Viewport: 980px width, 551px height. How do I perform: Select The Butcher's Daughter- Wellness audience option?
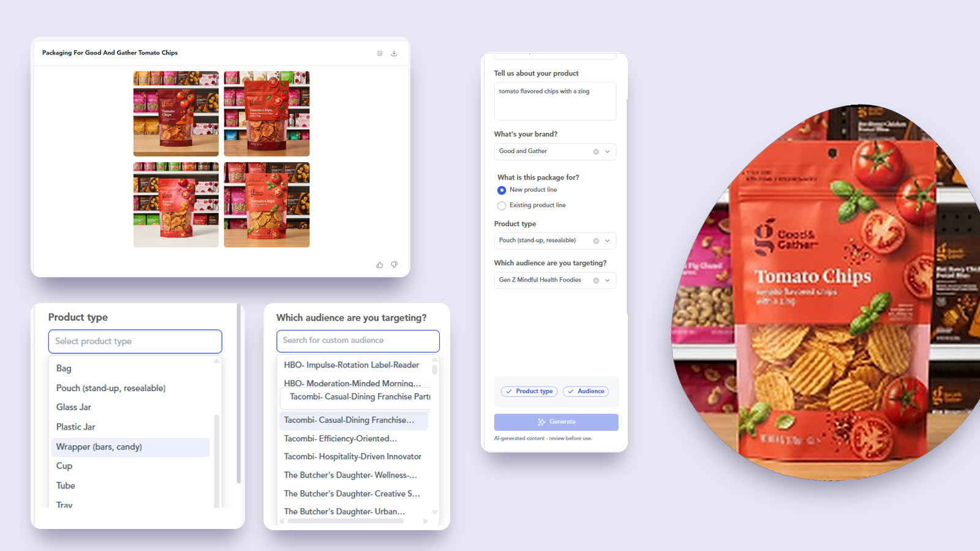(x=354, y=475)
